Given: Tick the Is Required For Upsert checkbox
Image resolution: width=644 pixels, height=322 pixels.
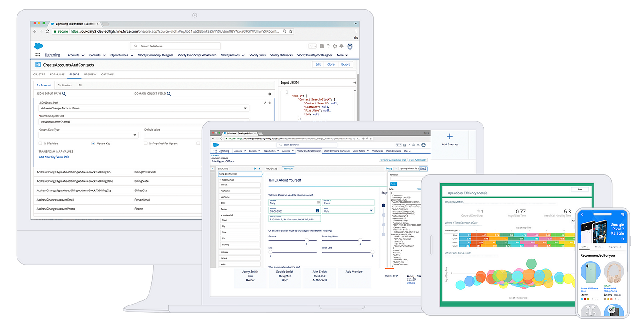Looking at the screenshot, I should coord(146,144).
